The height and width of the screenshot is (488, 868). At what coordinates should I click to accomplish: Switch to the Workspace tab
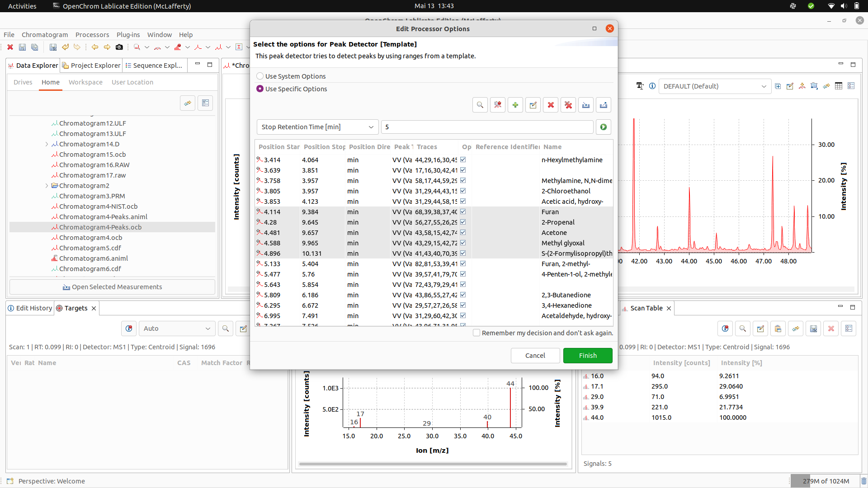pos(85,82)
